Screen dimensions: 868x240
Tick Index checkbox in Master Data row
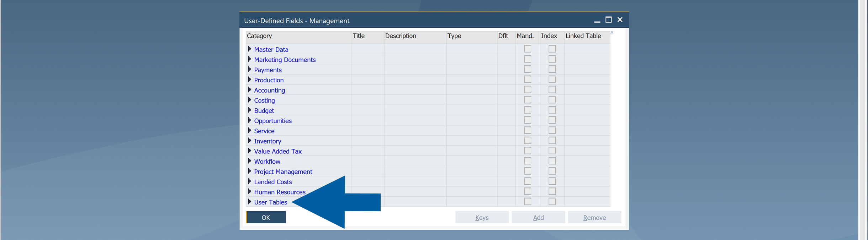552,49
